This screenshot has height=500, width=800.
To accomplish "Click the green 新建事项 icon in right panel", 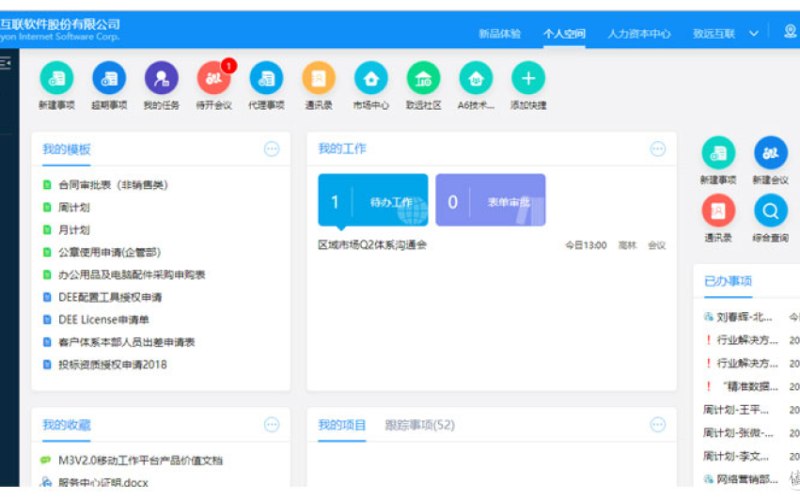I will click(x=718, y=153).
